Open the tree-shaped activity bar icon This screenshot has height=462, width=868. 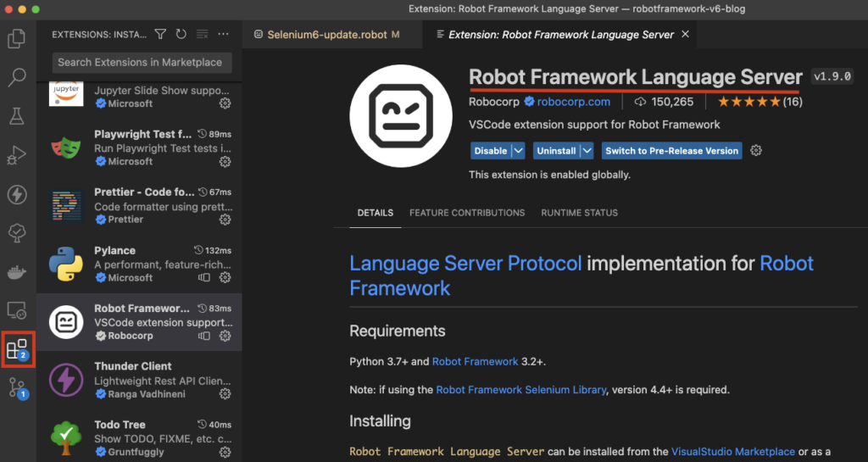coord(17,233)
